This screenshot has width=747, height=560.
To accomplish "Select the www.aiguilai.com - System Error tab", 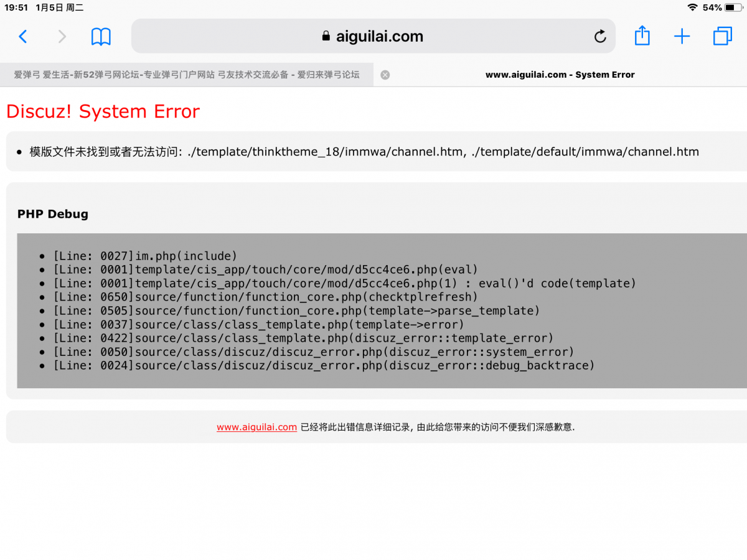I will [560, 75].
